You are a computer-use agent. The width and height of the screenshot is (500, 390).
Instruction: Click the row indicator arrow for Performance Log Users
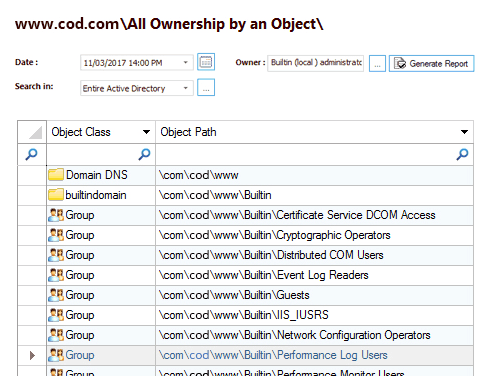(32, 355)
